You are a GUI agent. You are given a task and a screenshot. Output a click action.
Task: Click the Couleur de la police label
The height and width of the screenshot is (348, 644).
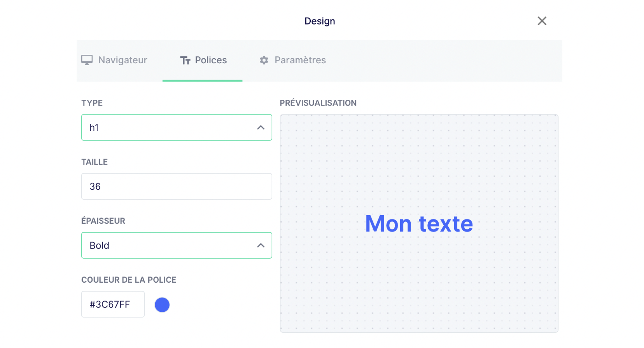pyautogui.click(x=129, y=280)
